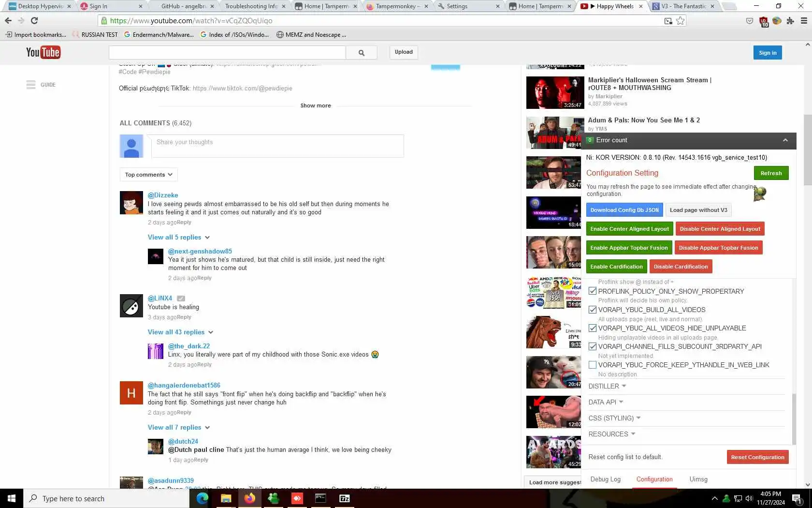Uncheck VORAPI_CHANNEL_FILLS_SUBCOUNT_3RDPARTY_API
This screenshot has width=812, height=508.
593,346
